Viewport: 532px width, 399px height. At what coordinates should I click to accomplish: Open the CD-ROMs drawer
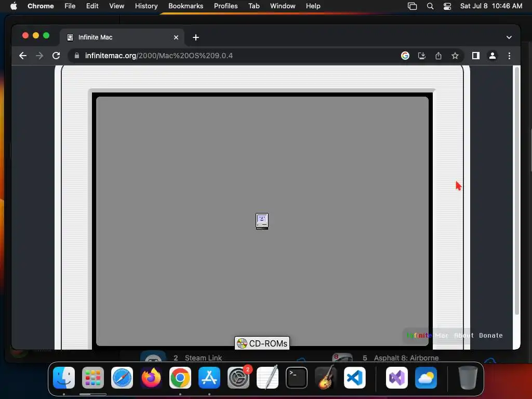[x=262, y=343]
